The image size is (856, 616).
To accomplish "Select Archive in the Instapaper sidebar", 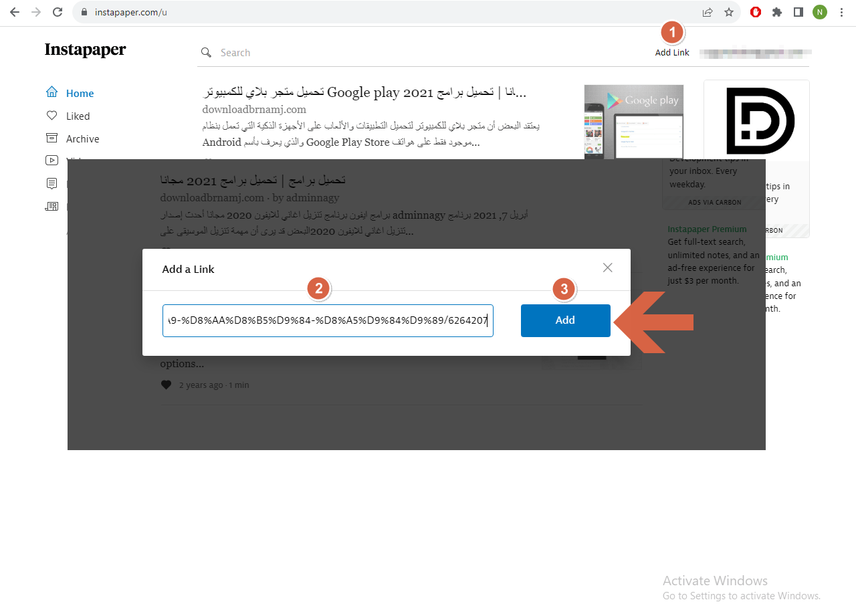I will click(x=80, y=138).
